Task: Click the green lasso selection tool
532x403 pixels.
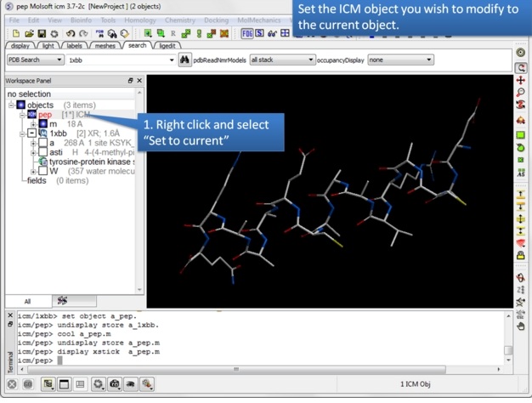Action: pyautogui.click(x=521, y=148)
